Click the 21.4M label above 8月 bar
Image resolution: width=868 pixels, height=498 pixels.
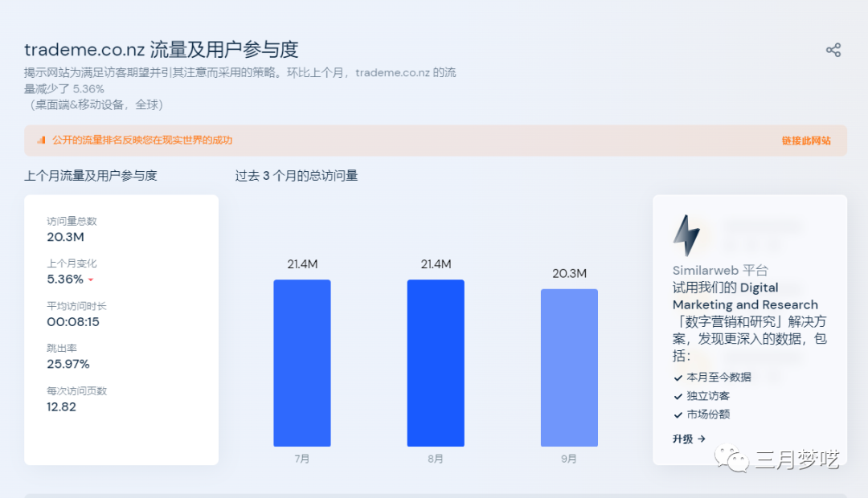[x=436, y=264]
